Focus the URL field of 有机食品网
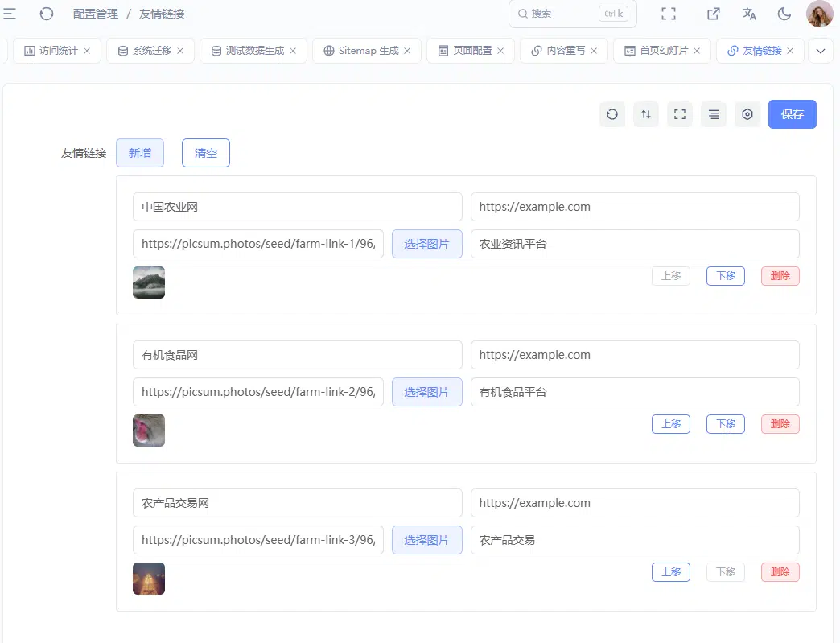This screenshot has height=643, width=840. (635, 355)
